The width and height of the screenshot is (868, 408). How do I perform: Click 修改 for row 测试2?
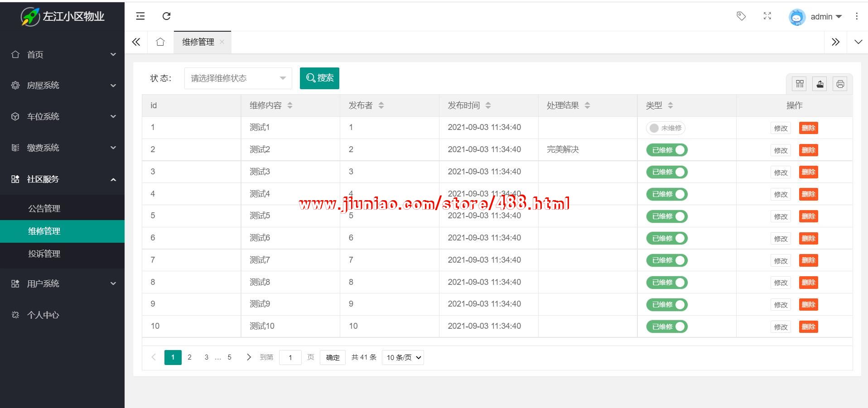[781, 150]
